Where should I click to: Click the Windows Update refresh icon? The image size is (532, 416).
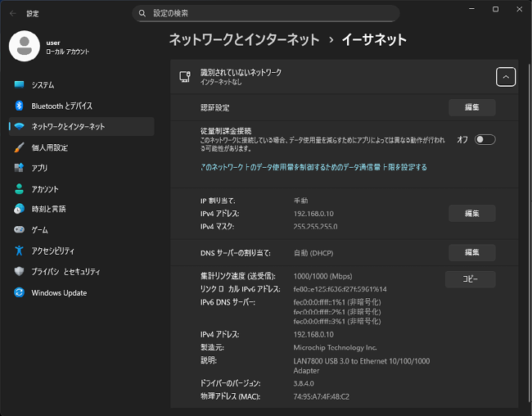(19, 292)
